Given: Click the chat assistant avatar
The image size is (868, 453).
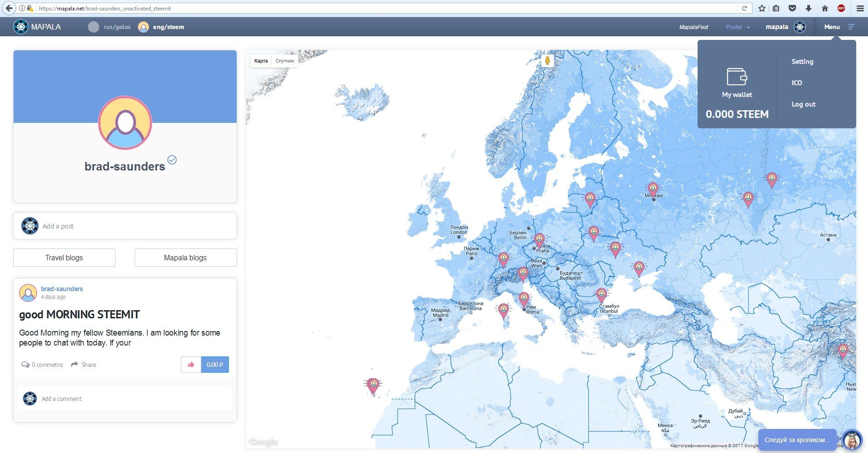Looking at the screenshot, I should tap(852, 440).
